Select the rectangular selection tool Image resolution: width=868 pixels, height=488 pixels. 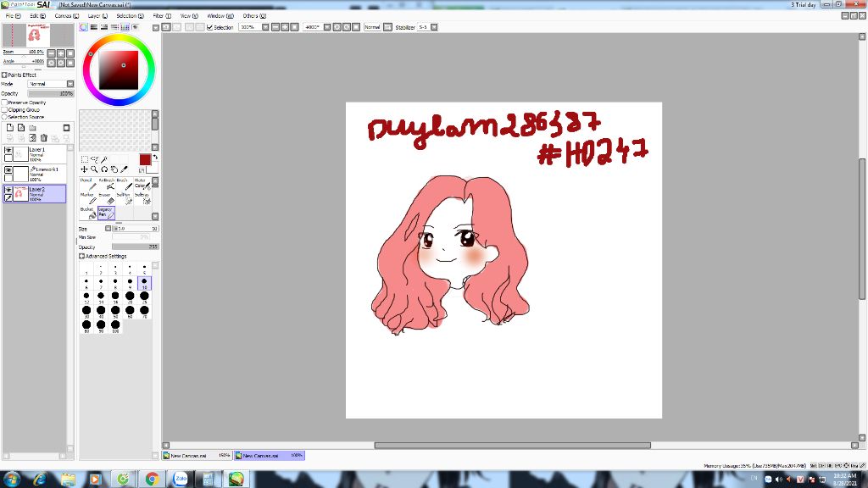tap(84, 160)
